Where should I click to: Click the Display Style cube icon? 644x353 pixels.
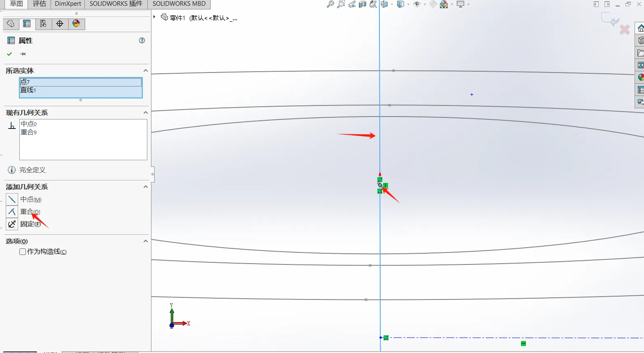click(400, 4)
